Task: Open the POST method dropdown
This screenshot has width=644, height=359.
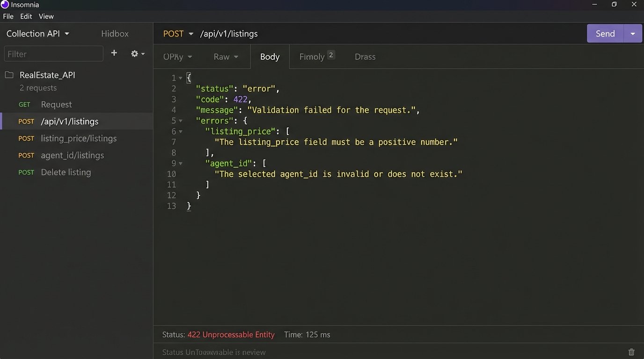Action: [178, 33]
